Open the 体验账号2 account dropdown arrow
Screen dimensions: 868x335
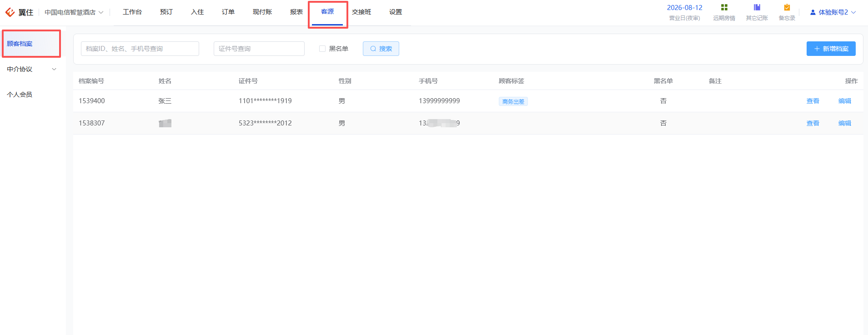point(853,12)
